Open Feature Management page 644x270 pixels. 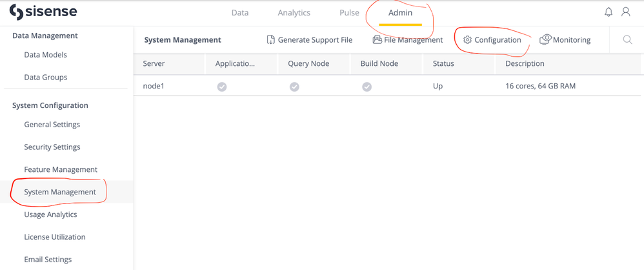(61, 170)
